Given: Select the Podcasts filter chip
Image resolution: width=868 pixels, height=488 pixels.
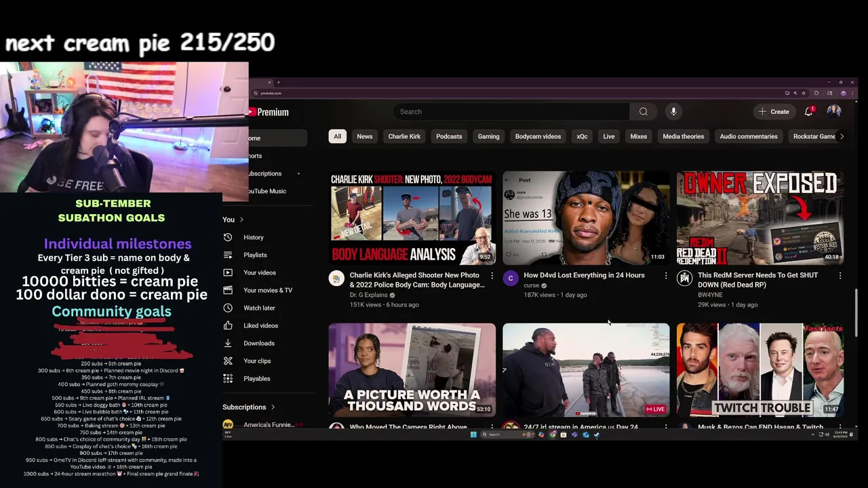Looking at the screenshot, I should 449,136.
